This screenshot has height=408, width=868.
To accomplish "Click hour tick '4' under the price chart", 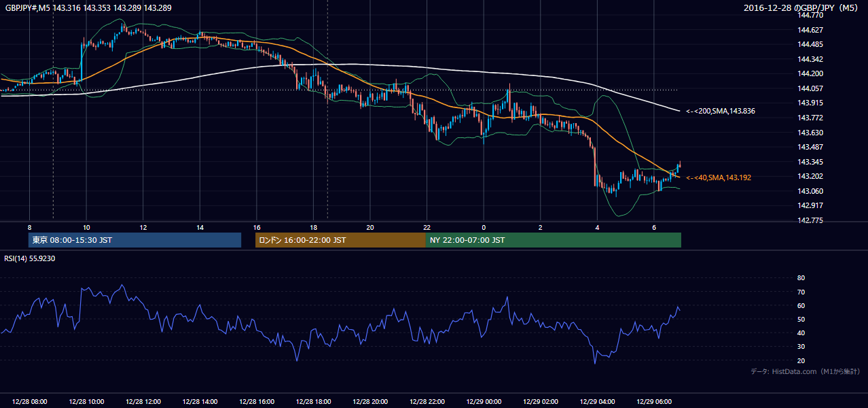I will tap(597, 227).
